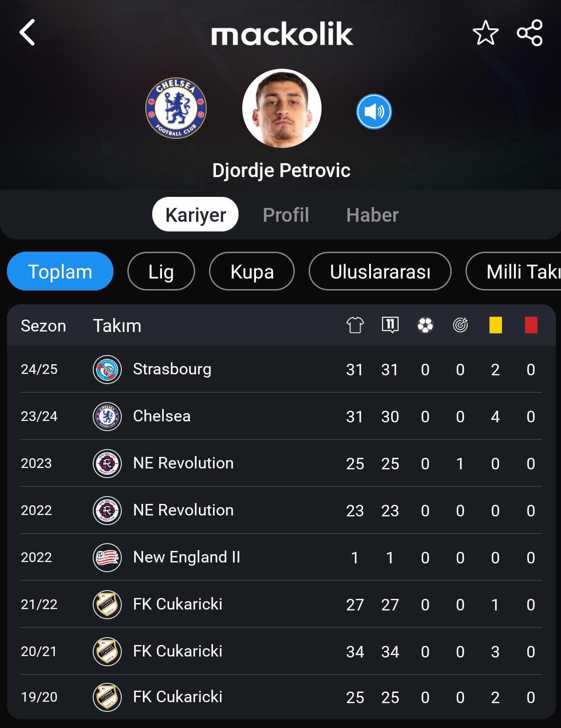Viewport: 561px width, 728px height.
Task: Click the jersey appearances column icon
Action: [355, 326]
